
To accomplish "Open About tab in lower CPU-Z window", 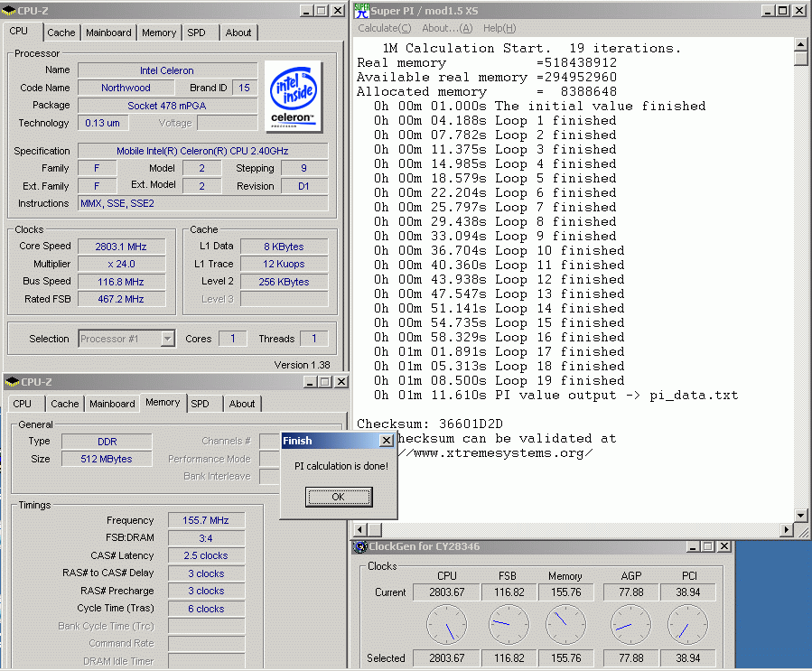I will coord(242,404).
